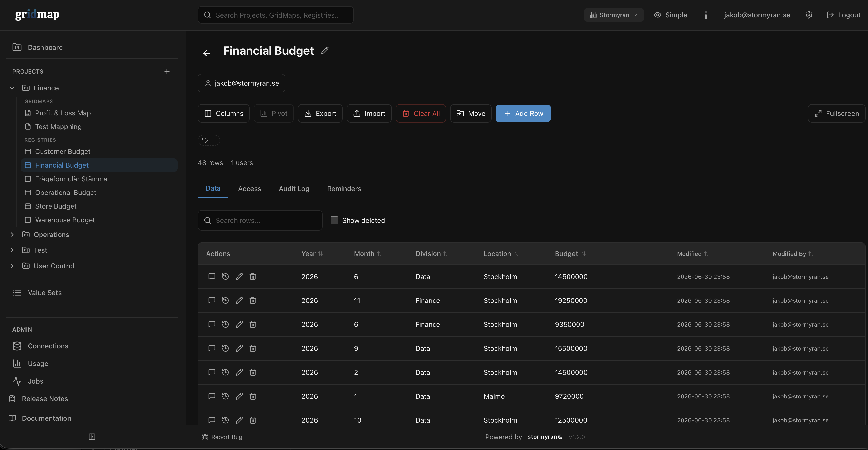Edit the Financial Budget title with the pencil icon
The image size is (868, 450).
(325, 50)
